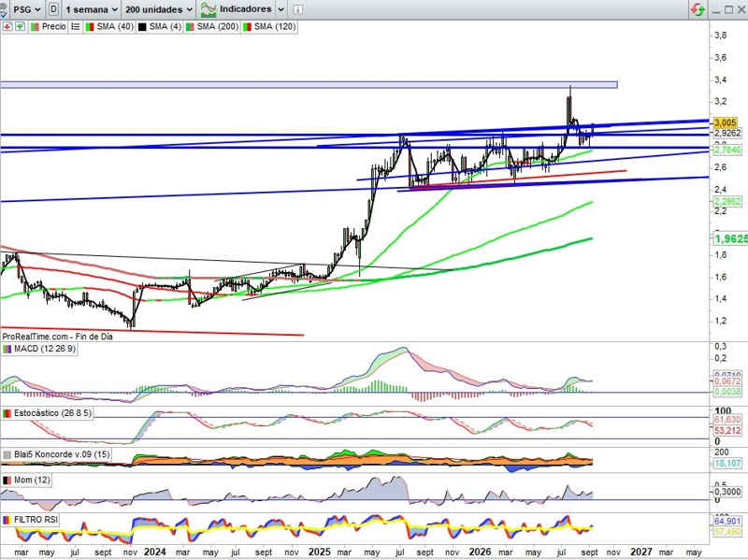Open the PSG ticker dropdown
The width and height of the screenshot is (748, 560).
point(27,9)
